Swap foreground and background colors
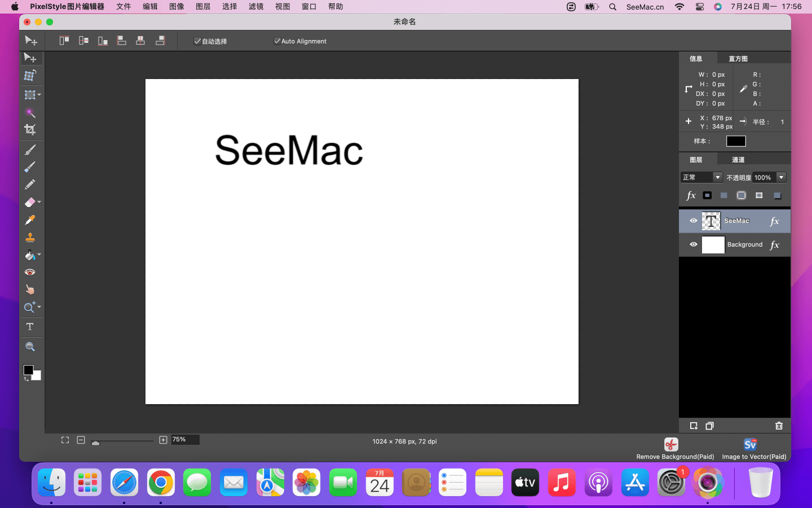This screenshot has height=508, width=812. pyautogui.click(x=26, y=379)
